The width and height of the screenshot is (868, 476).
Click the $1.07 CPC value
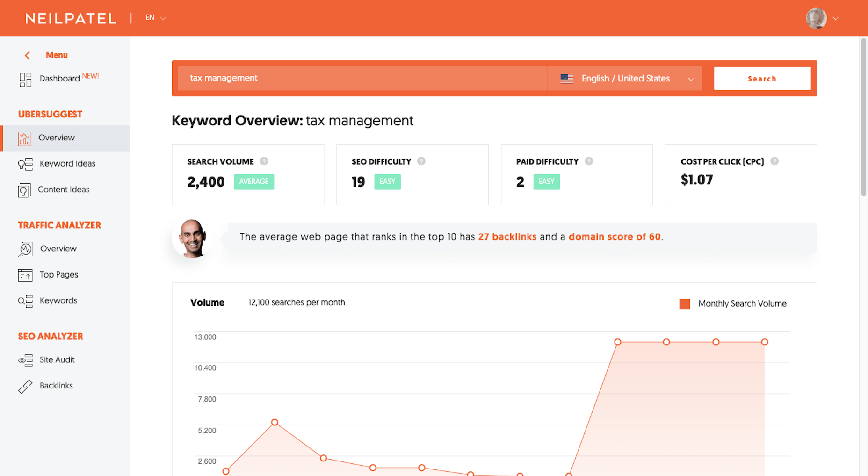click(x=697, y=180)
